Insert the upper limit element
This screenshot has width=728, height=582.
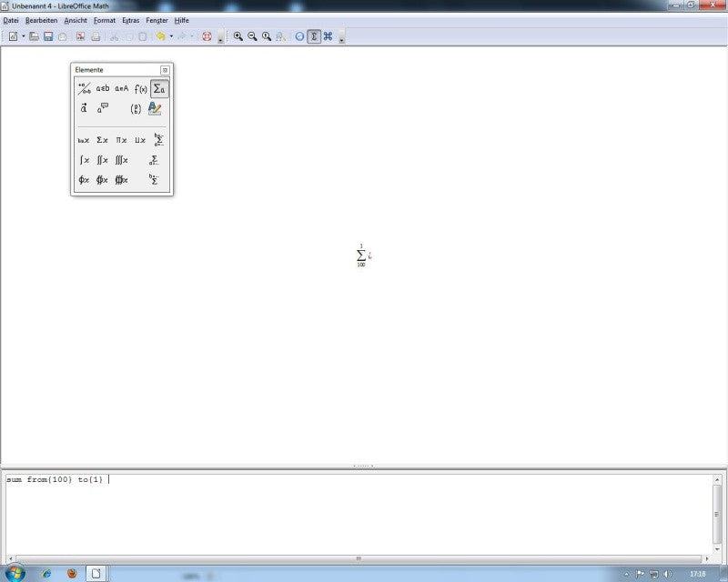pyautogui.click(x=154, y=180)
